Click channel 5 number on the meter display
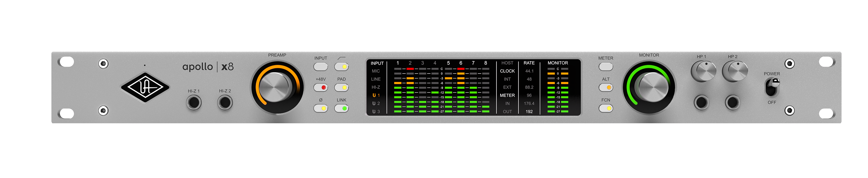This screenshot has height=178, width=868. click(x=448, y=63)
